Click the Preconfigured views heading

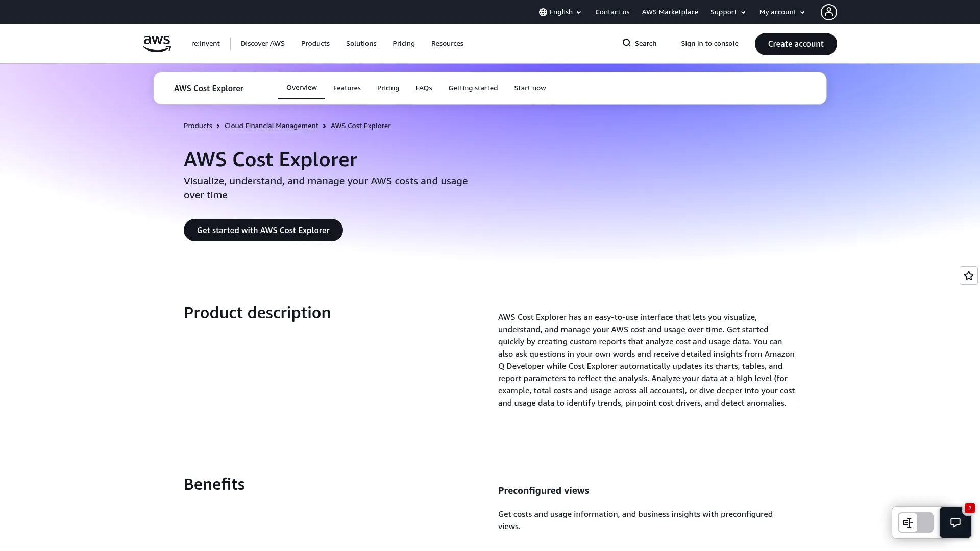tap(544, 491)
